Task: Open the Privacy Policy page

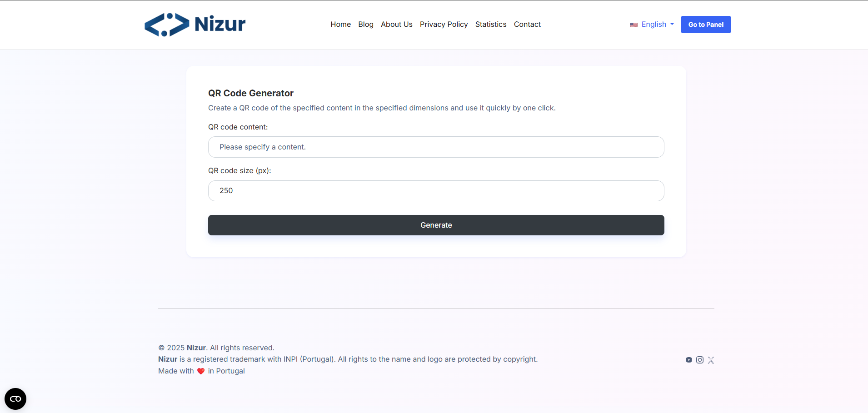Action: (x=444, y=25)
